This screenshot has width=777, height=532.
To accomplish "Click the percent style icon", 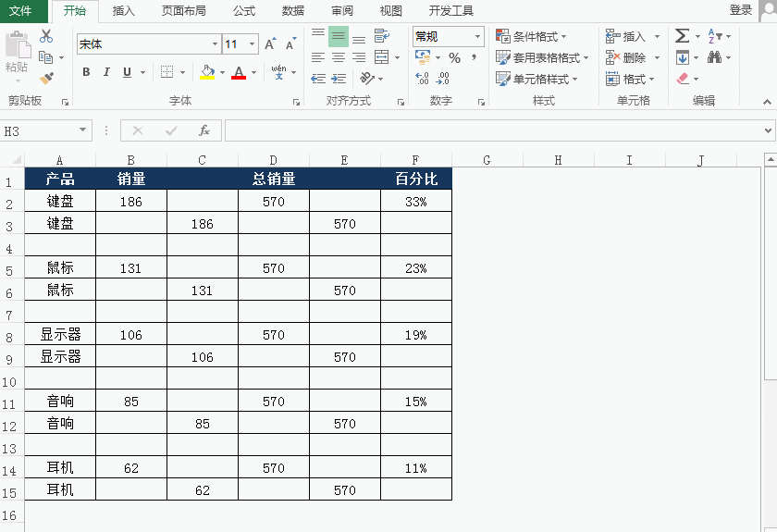I will coord(454,58).
